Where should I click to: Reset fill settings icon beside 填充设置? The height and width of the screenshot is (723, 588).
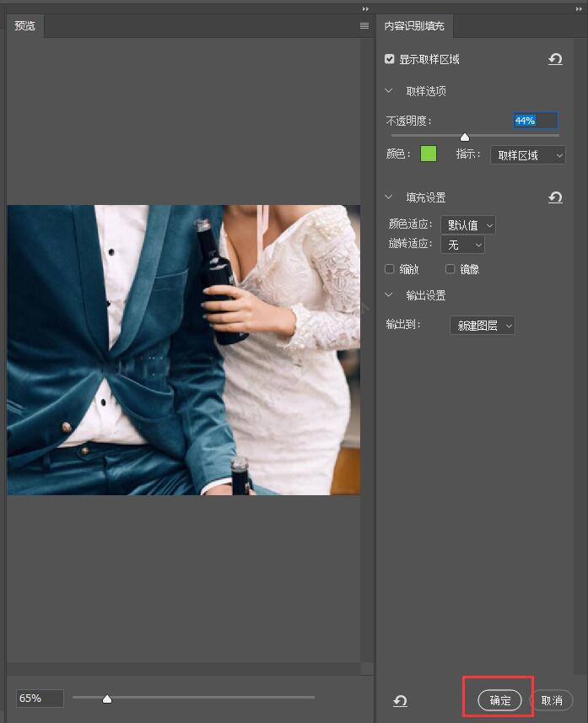[x=555, y=197]
